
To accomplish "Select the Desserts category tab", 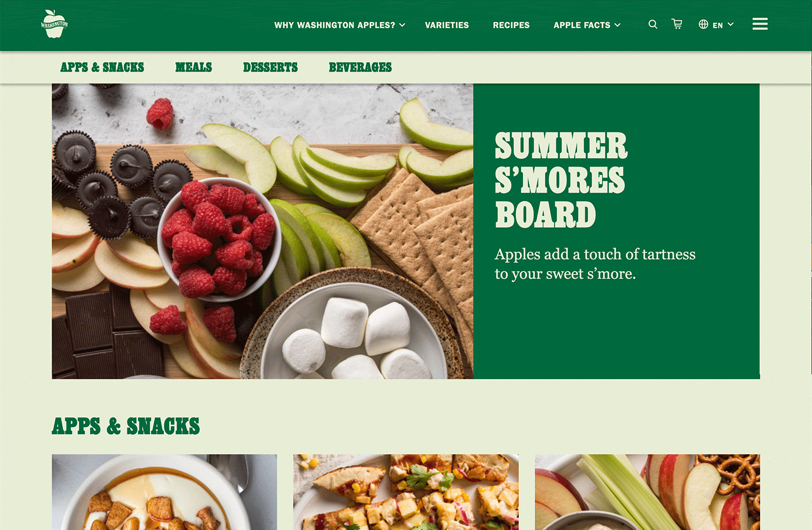I will pos(270,67).
